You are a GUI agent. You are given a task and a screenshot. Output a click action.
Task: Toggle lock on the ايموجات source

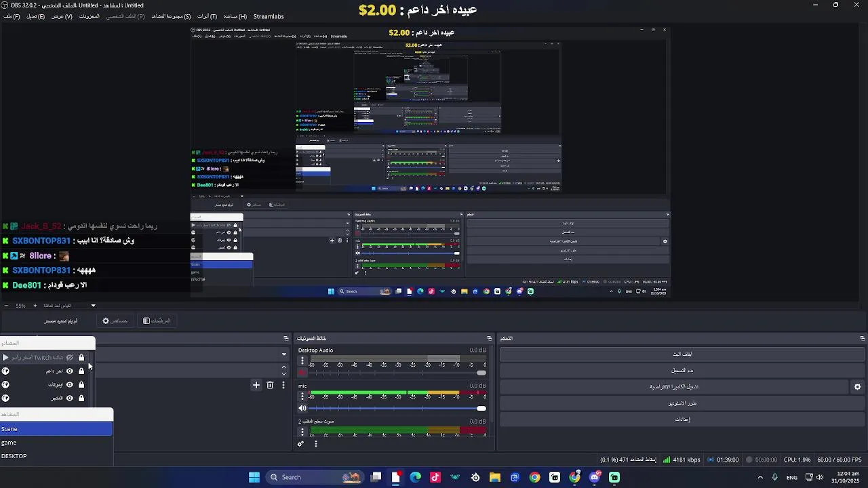click(x=81, y=384)
